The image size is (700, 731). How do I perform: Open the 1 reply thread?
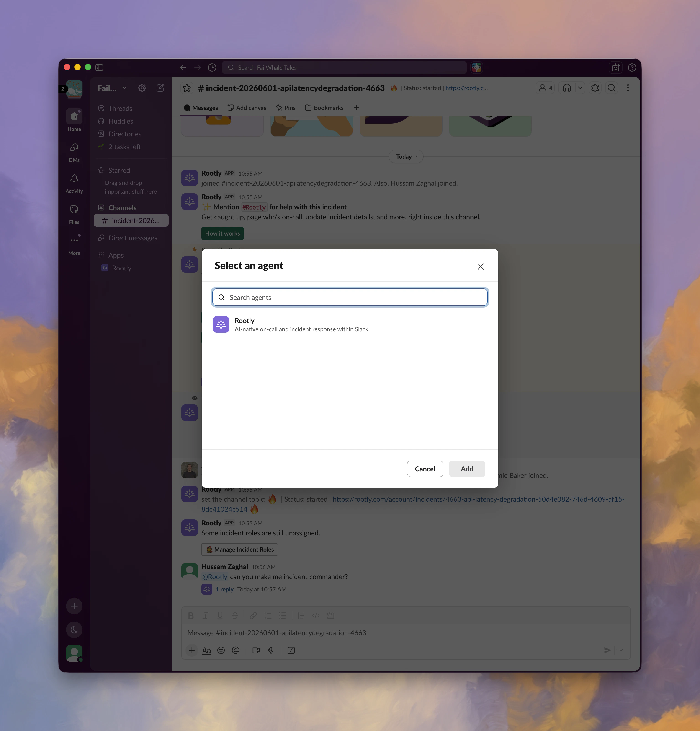[x=224, y=589]
